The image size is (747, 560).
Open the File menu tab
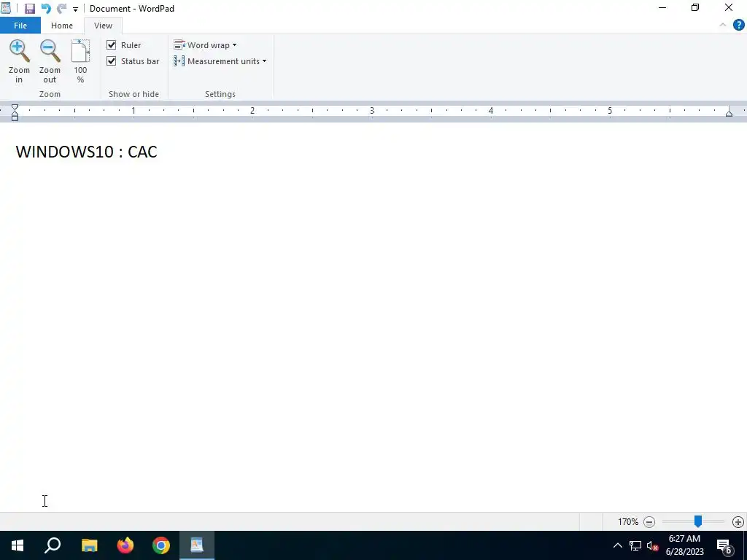(x=20, y=26)
